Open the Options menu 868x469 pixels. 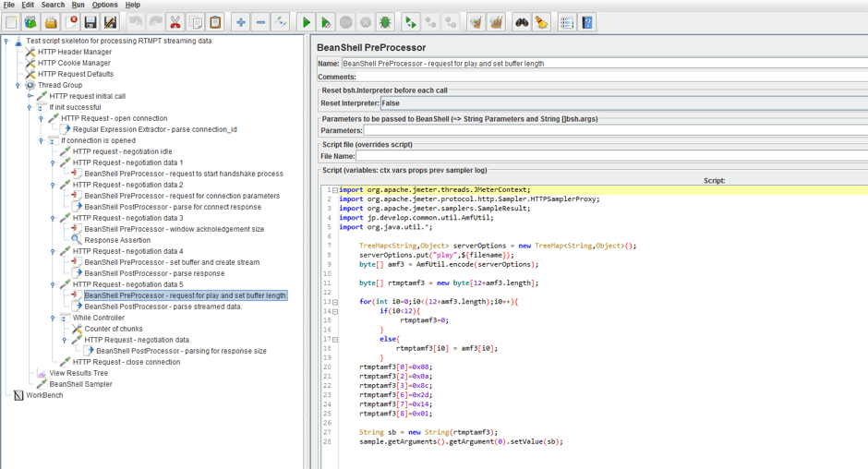[104, 5]
